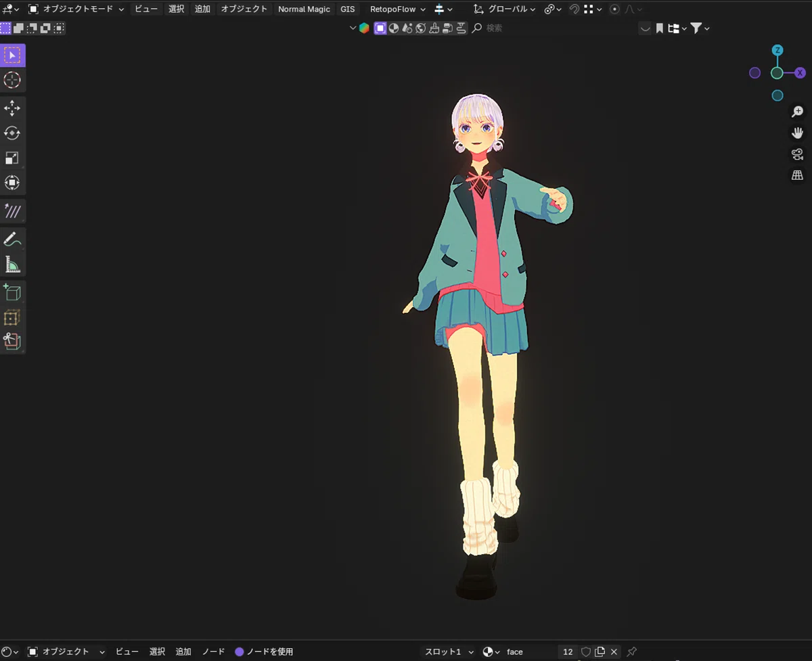This screenshot has width=812, height=661.
Task: Open the '選択' menu in node editor header
Action: pyautogui.click(x=157, y=652)
